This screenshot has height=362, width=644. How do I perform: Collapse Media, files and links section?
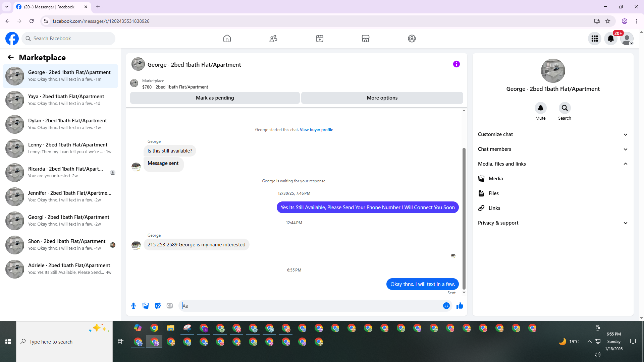pyautogui.click(x=553, y=164)
